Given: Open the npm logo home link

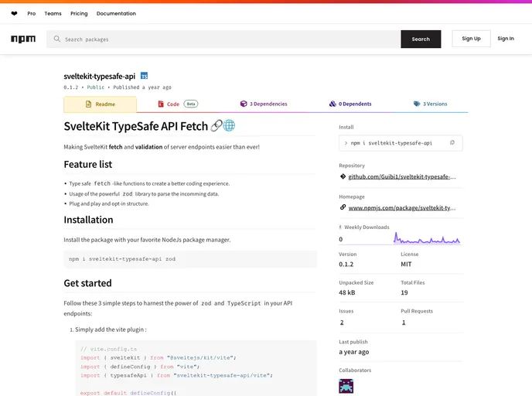Looking at the screenshot, I should 23,39.
